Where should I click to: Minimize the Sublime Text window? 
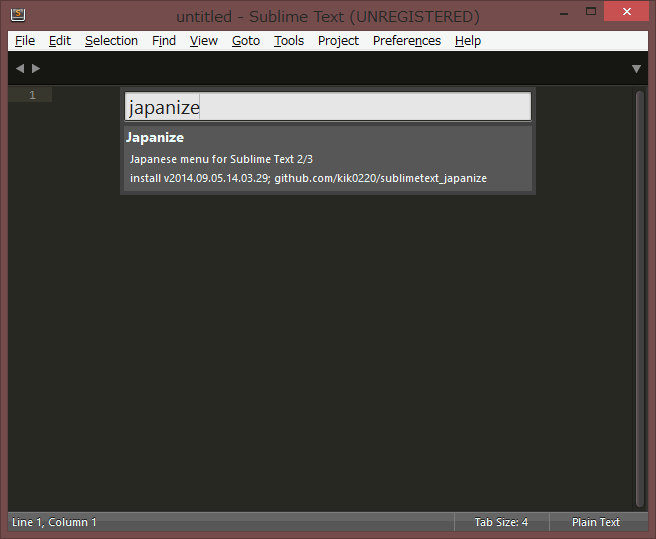[x=564, y=13]
